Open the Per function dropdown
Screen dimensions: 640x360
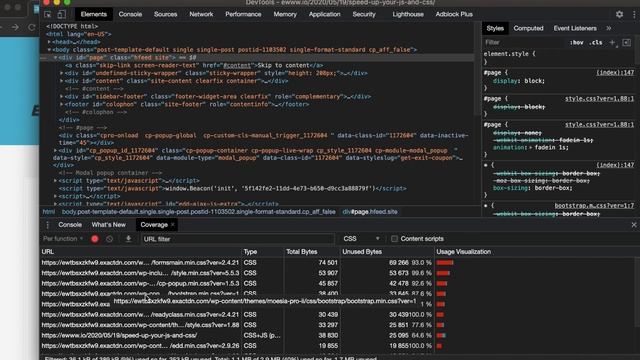(x=63, y=239)
